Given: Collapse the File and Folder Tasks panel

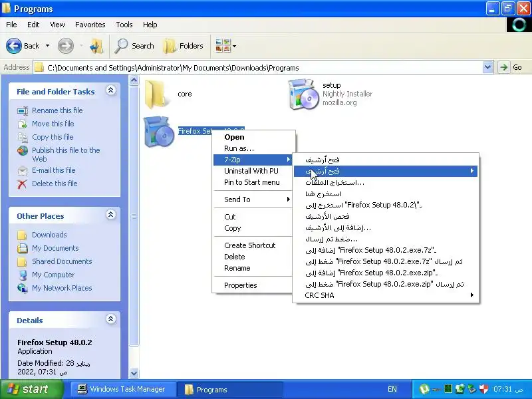Looking at the screenshot, I should [110, 90].
